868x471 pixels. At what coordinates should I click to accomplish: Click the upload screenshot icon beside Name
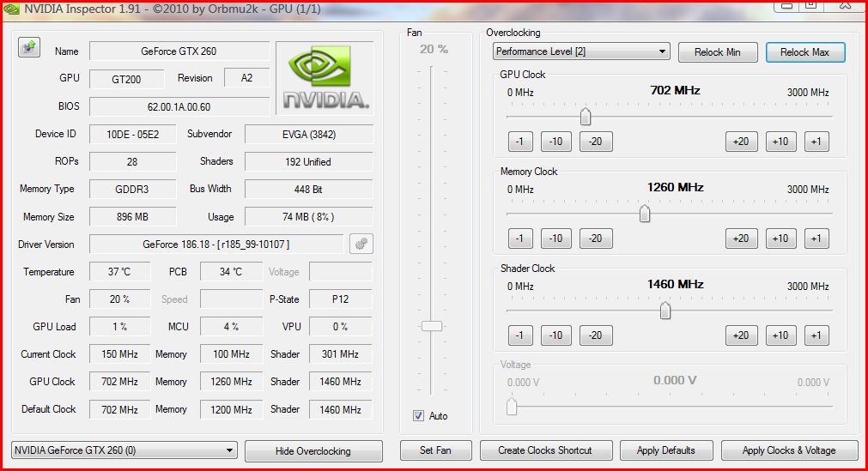click(29, 47)
